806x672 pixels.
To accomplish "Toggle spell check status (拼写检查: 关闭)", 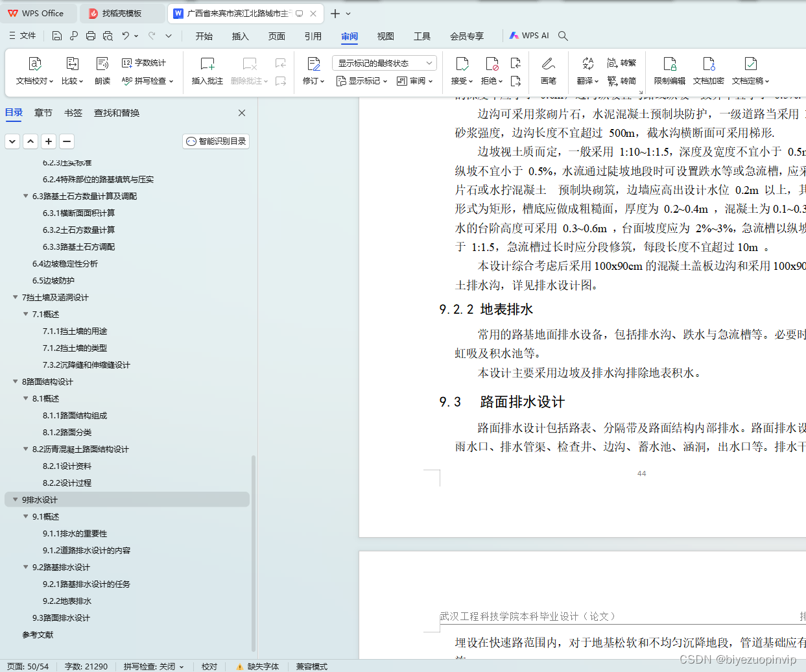I will click(154, 666).
